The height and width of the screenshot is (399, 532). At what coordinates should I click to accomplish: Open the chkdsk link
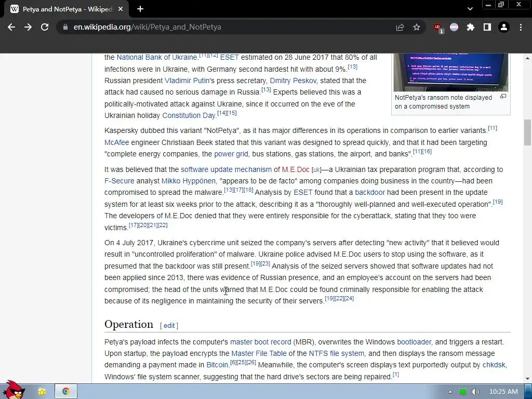pyautogui.click(x=494, y=365)
